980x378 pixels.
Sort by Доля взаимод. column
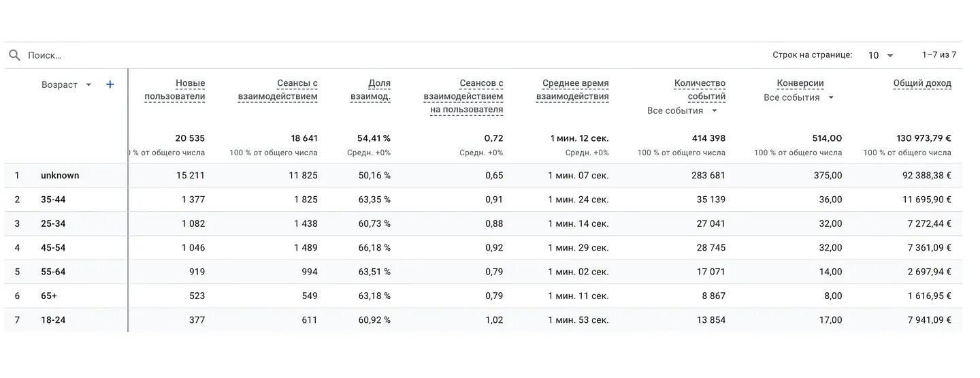point(370,90)
